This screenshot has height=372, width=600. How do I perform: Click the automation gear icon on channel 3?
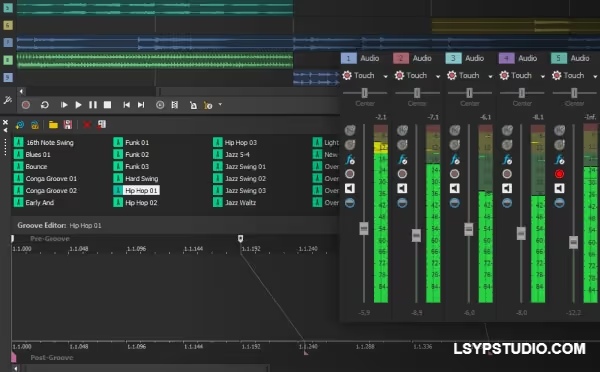(452, 75)
